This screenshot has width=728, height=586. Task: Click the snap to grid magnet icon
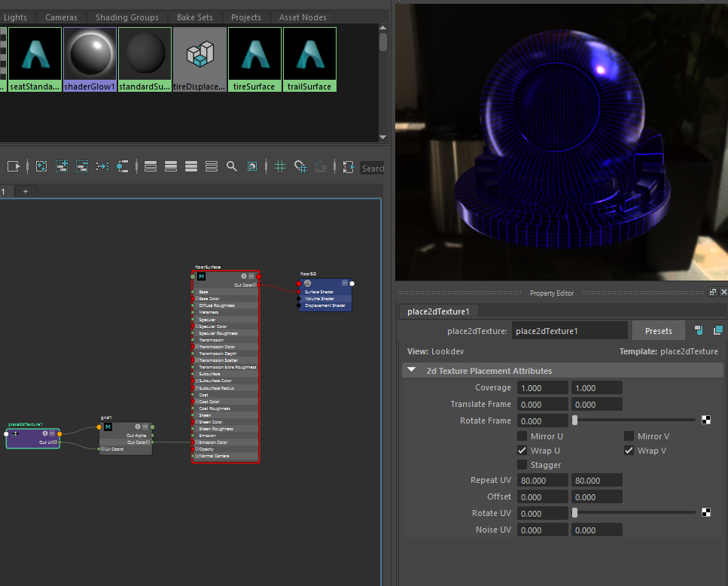point(300,166)
